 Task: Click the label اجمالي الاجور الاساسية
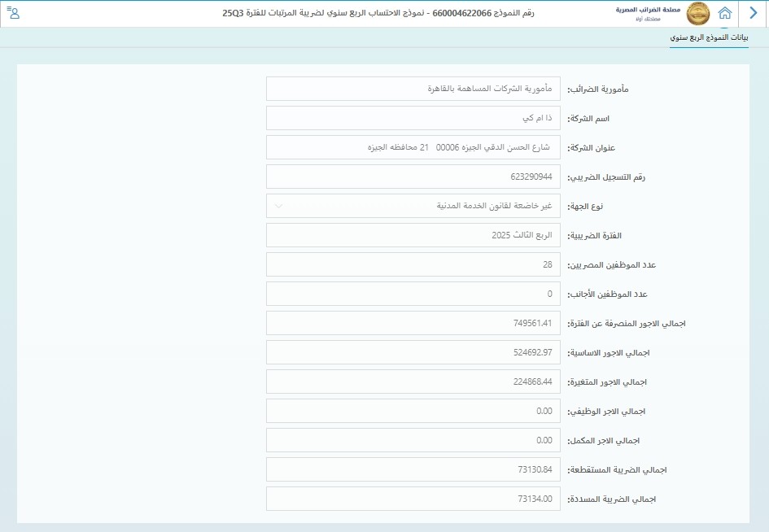[609, 353]
